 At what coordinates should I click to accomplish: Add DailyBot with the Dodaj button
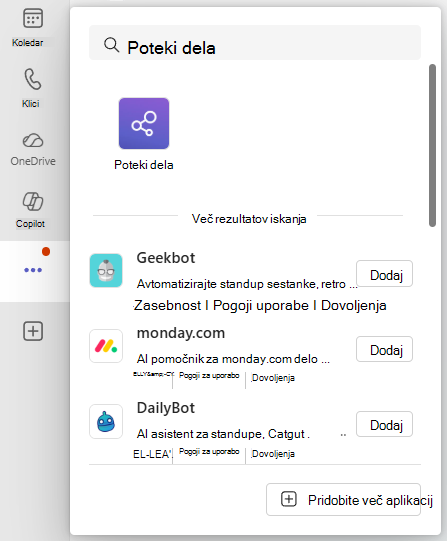[384, 424]
